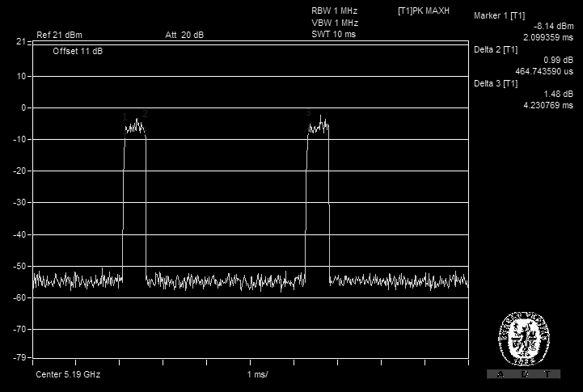Click the 0 dBm axis label

pos(23,108)
